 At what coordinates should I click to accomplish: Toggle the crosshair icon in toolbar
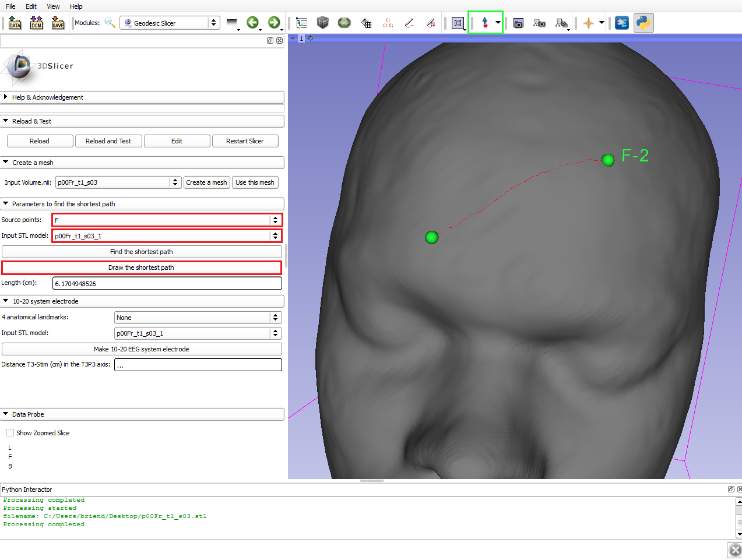(588, 23)
